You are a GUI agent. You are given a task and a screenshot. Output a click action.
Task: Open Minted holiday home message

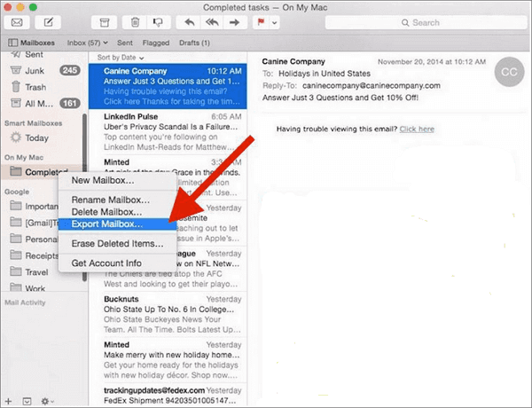[x=168, y=360]
